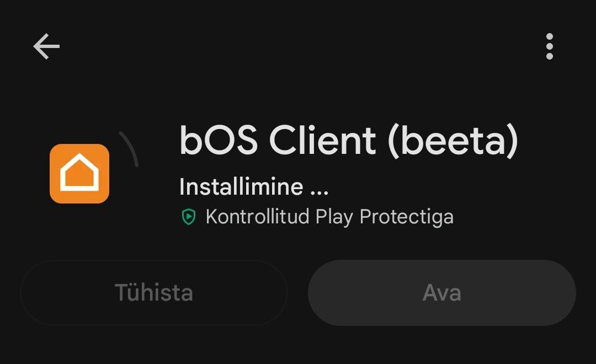Tap the circular install progress spinner
This screenshot has width=596, height=364.
pos(129,149)
